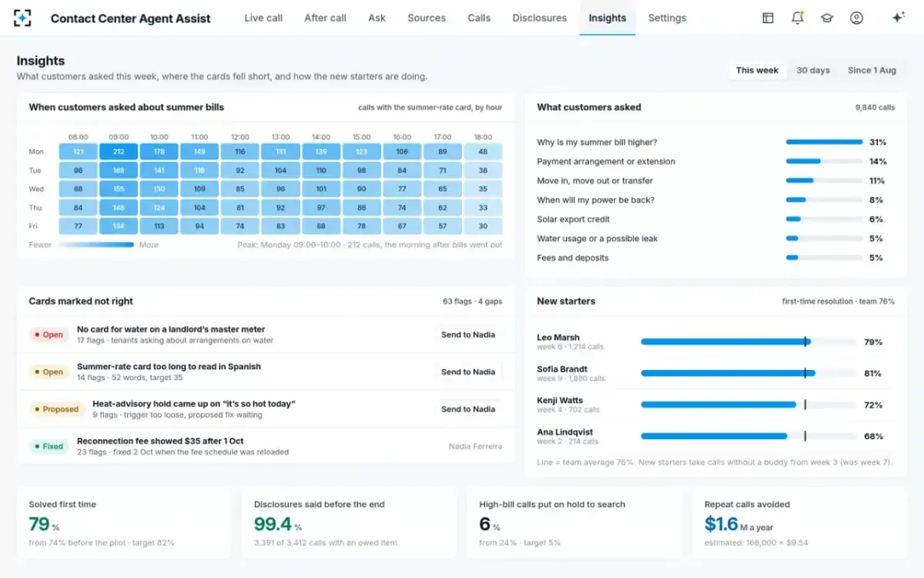Open the layout panel icon in header
This screenshot has width=924, height=578.
click(x=768, y=18)
